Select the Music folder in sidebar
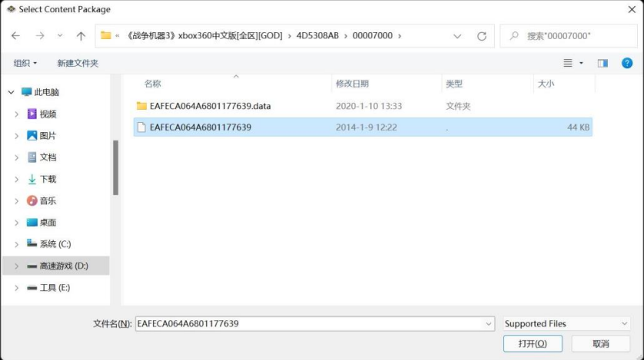Image resolution: width=644 pixels, height=360 pixels. (48, 200)
